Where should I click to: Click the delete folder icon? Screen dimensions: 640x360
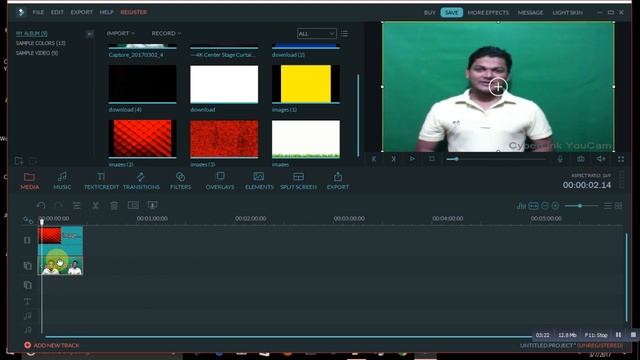coord(33,161)
